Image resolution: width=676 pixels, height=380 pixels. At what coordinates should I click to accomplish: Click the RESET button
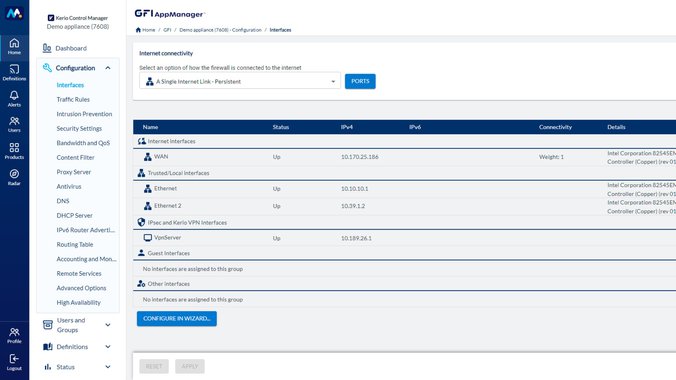(x=154, y=366)
